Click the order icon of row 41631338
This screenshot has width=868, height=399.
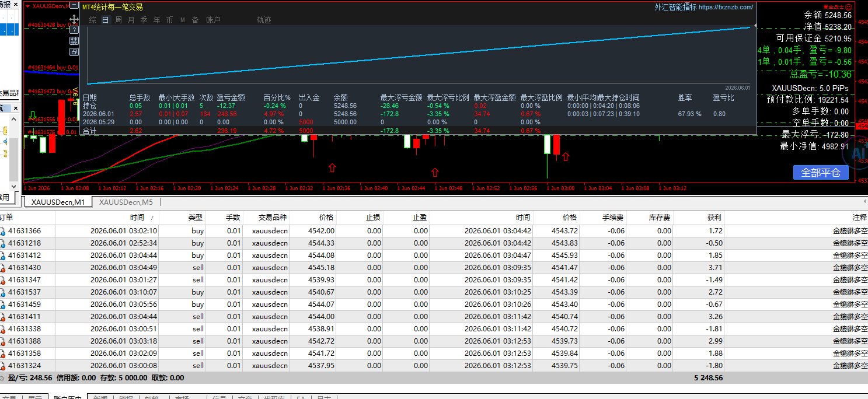coord(3,329)
